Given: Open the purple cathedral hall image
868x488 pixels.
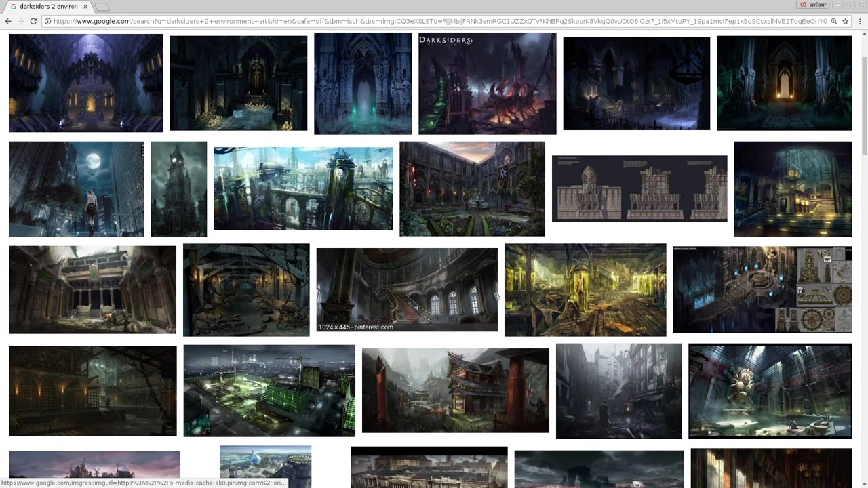Looking at the screenshot, I should coord(86,83).
